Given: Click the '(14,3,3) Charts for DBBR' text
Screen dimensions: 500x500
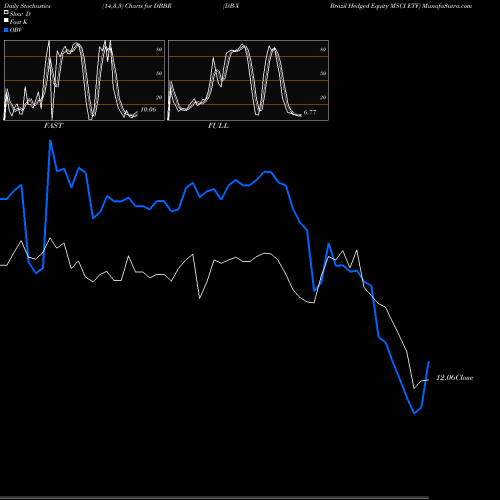Looking at the screenshot, I should click(137, 6).
